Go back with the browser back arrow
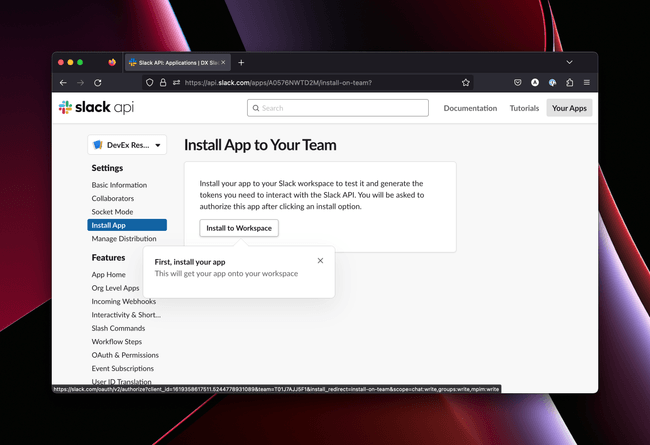The image size is (650, 445). (x=63, y=83)
